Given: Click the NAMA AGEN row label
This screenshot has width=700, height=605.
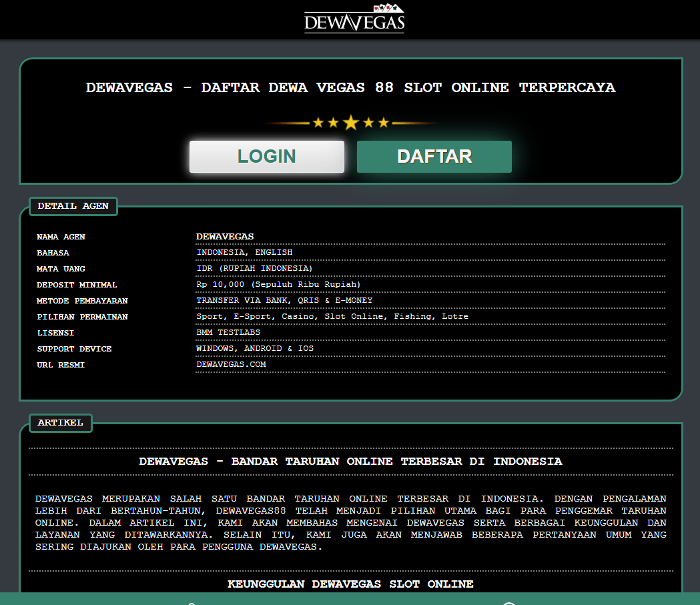Looking at the screenshot, I should [x=61, y=237].
